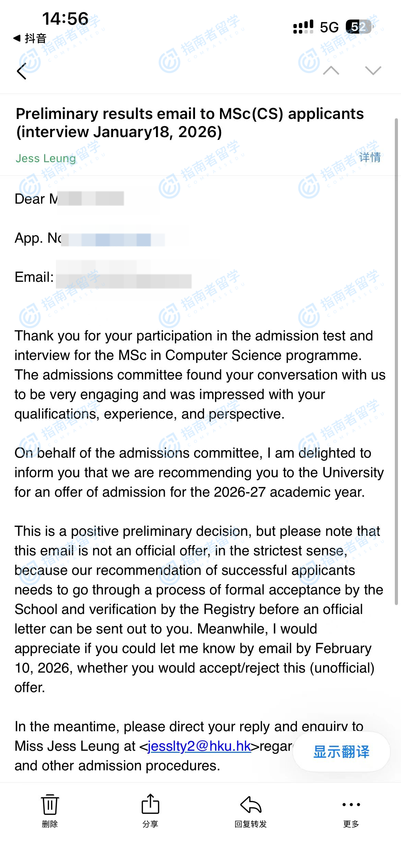Tap the battery indicator in status bar
This screenshot has height=868, width=401.
(x=359, y=27)
